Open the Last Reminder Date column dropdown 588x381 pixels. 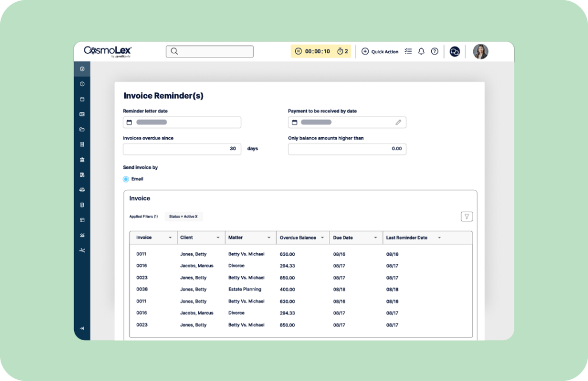[439, 238]
